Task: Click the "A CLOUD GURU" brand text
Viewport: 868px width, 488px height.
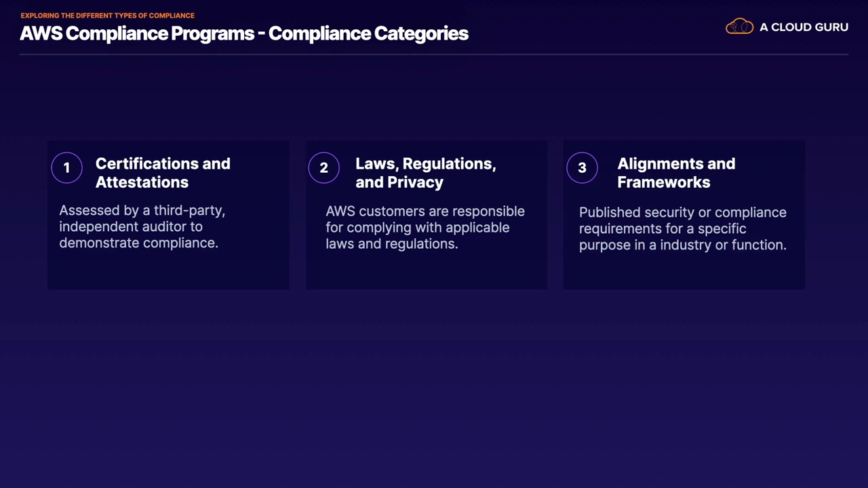Action: [x=804, y=27]
